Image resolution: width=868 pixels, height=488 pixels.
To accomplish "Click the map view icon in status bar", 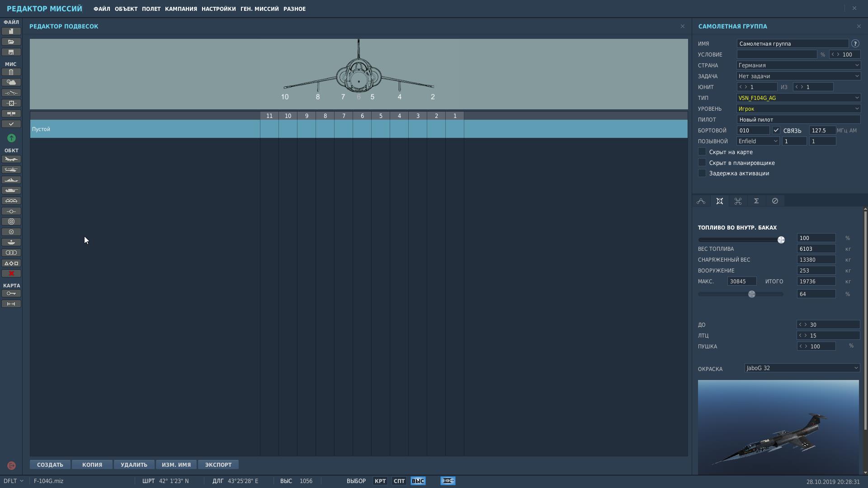I will point(448,481).
